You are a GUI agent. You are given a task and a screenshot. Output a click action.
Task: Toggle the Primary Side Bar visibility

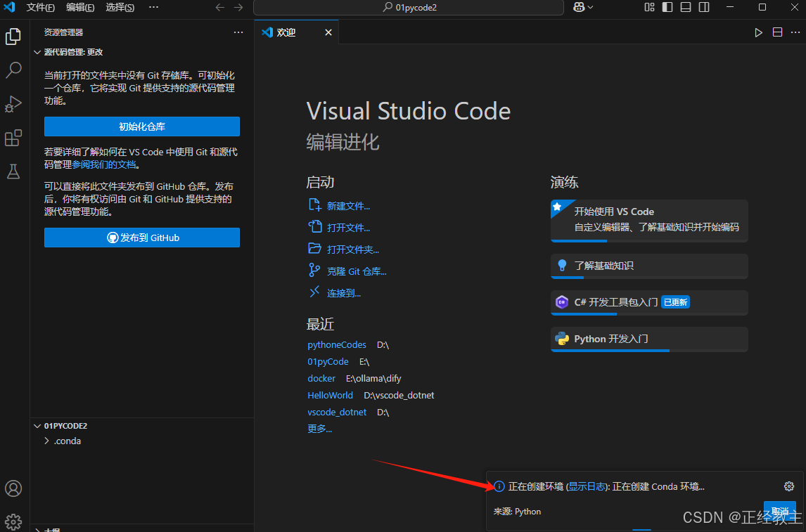click(x=667, y=7)
